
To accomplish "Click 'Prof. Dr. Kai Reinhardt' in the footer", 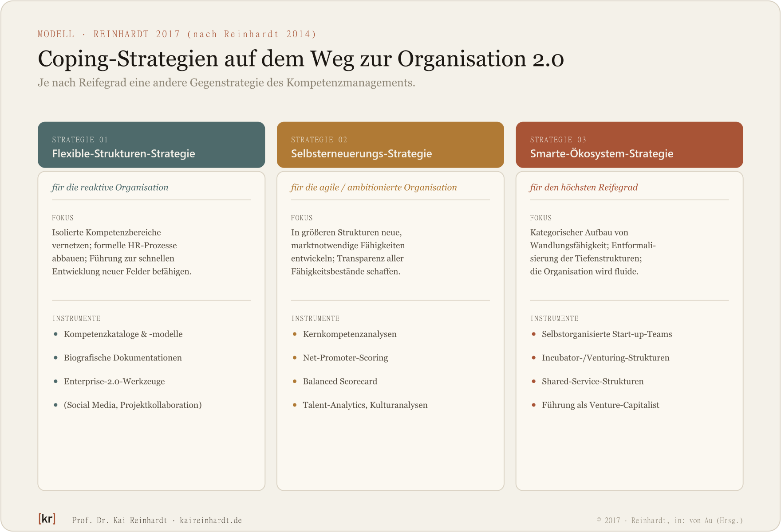I will point(119,520).
